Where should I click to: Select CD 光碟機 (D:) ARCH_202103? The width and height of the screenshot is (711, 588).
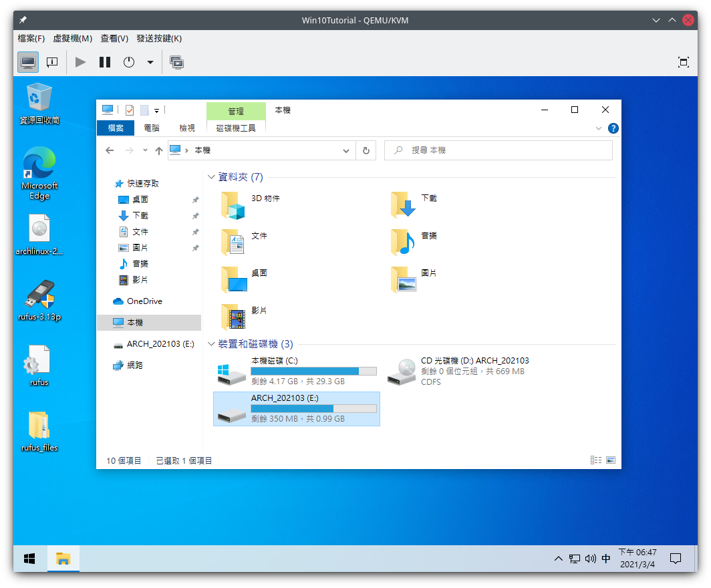pyautogui.click(x=459, y=372)
